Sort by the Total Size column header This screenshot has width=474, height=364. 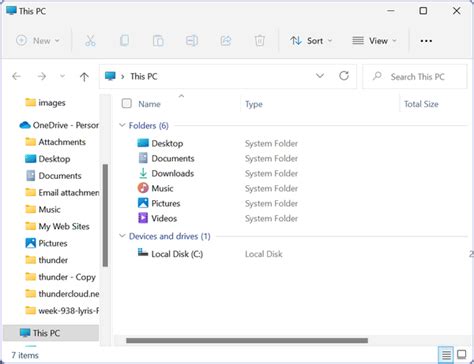tap(421, 104)
